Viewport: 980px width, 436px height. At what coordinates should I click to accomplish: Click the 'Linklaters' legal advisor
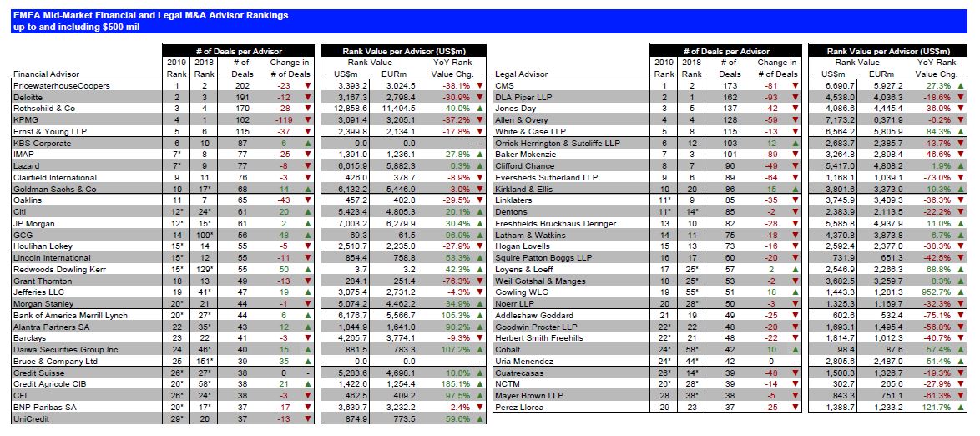click(513, 200)
